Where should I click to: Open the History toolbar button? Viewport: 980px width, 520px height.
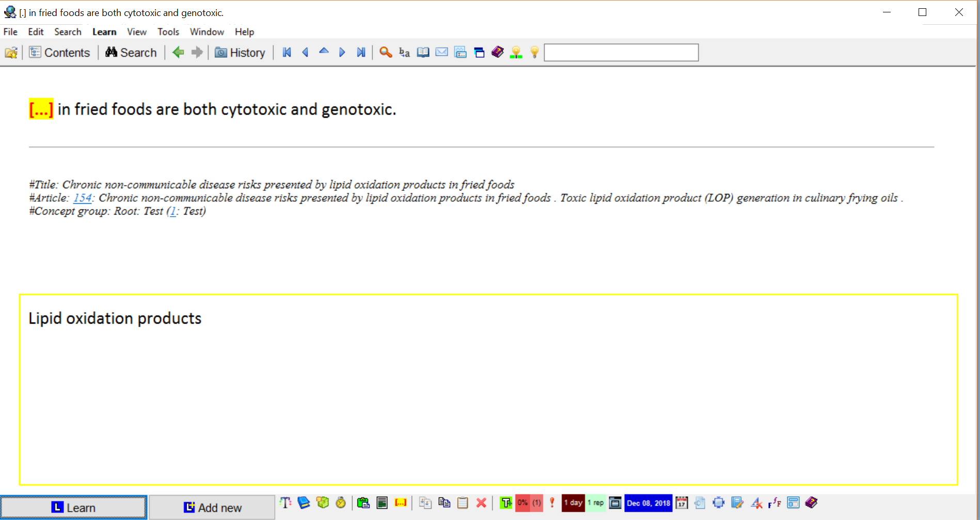pos(240,53)
